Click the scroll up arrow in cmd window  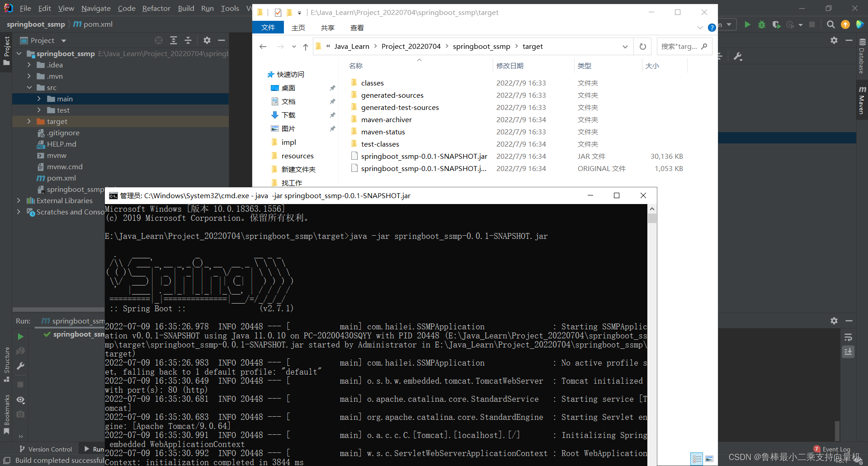pyautogui.click(x=652, y=209)
